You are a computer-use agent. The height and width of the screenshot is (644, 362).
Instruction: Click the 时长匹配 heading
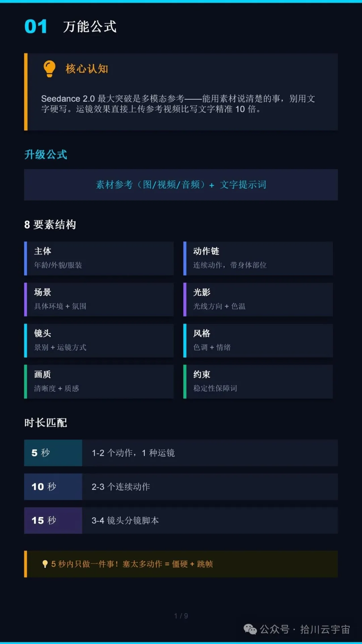46,423
